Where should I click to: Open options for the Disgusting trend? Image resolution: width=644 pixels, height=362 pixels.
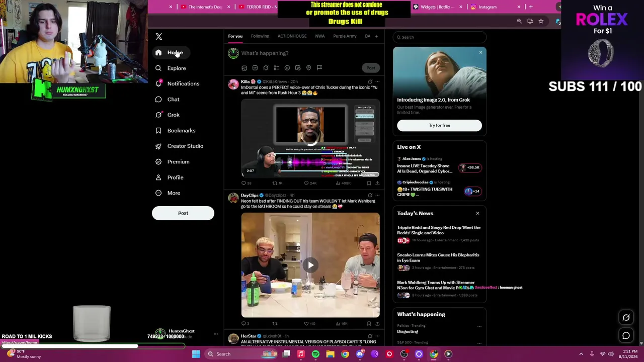pos(479,326)
